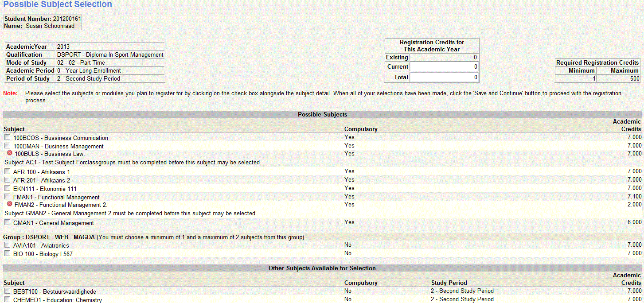The width and height of the screenshot is (644, 303).
Task: Click the Current registration credits field
Action: [x=444, y=67]
